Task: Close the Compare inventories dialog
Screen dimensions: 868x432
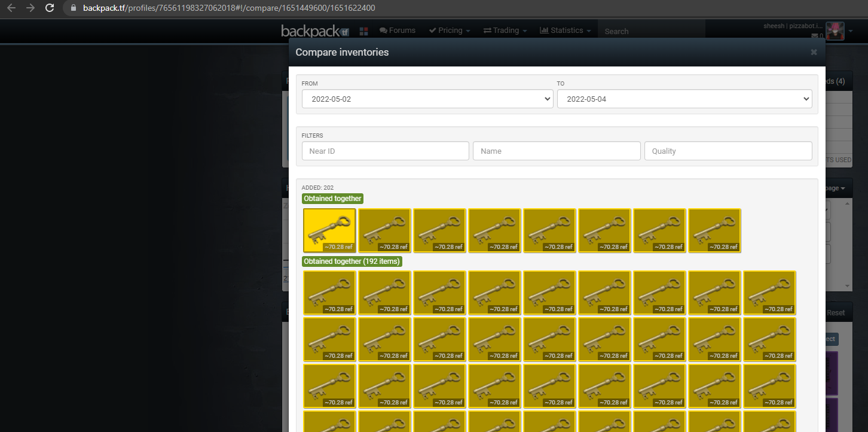Action: pyautogui.click(x=814, y=53)
